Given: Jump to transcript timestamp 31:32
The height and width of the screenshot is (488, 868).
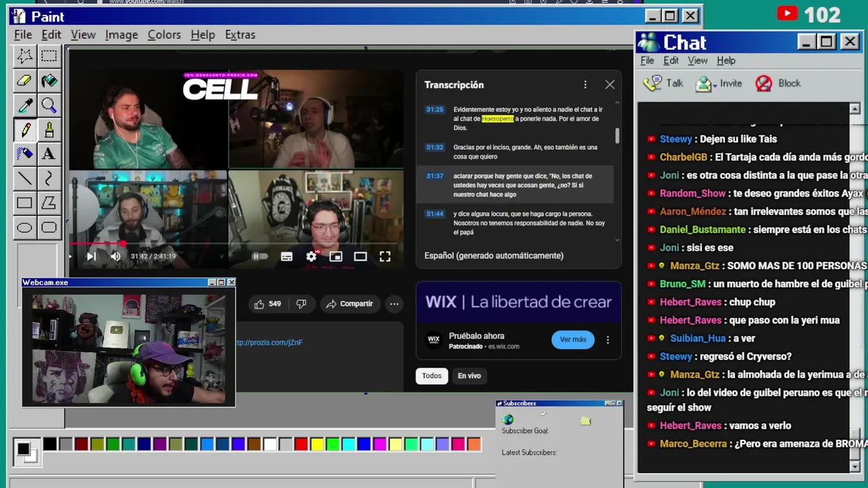Looking at the screenshot, I should tap(435, 147).
